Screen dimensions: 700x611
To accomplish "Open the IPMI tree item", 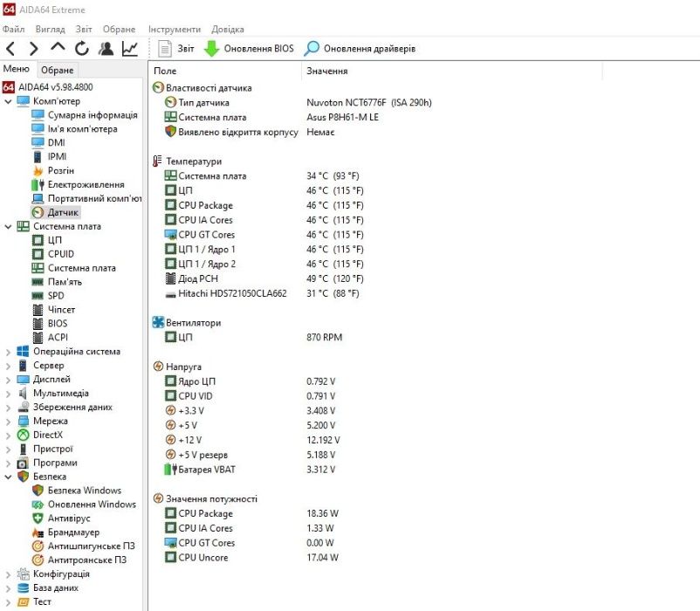I will (49, 156).
